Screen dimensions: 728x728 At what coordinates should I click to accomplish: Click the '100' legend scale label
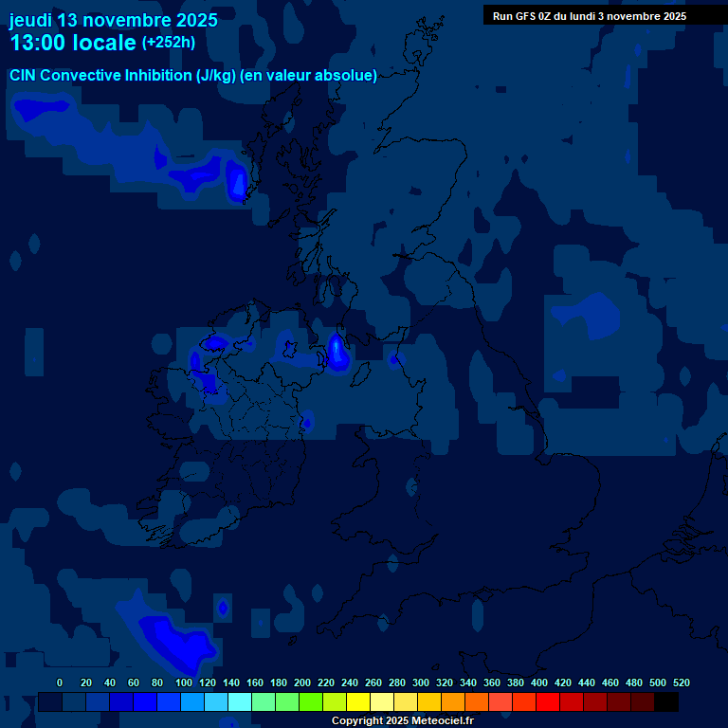183,682
